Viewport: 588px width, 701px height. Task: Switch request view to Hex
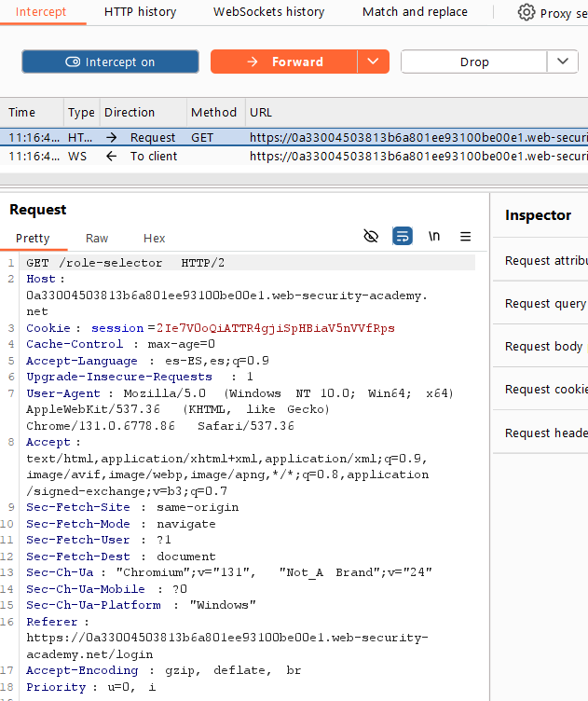(154, 239)
